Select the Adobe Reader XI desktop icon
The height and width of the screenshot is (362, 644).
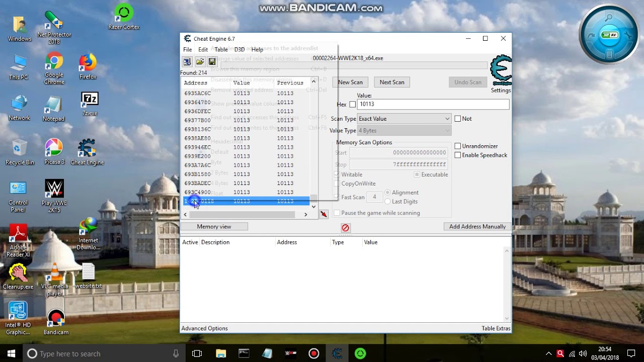pos(19,241)
